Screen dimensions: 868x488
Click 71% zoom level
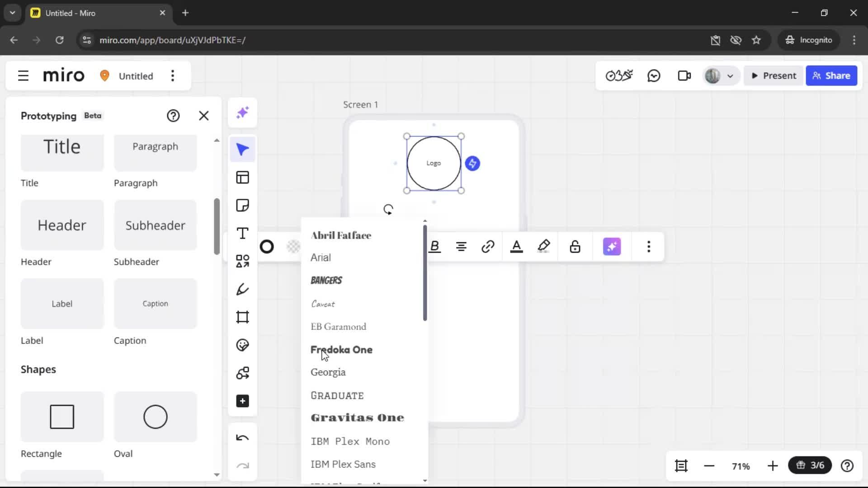click(x=741, y=466)
